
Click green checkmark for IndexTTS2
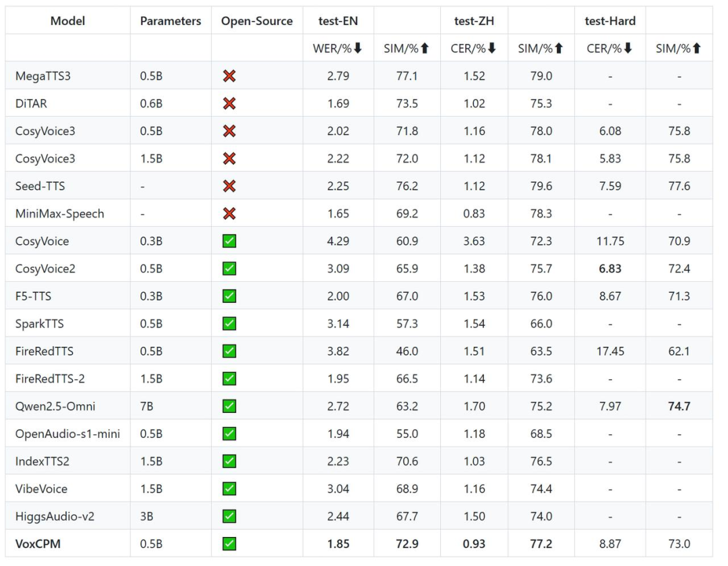pyautogui.click(x=229, y=461)
